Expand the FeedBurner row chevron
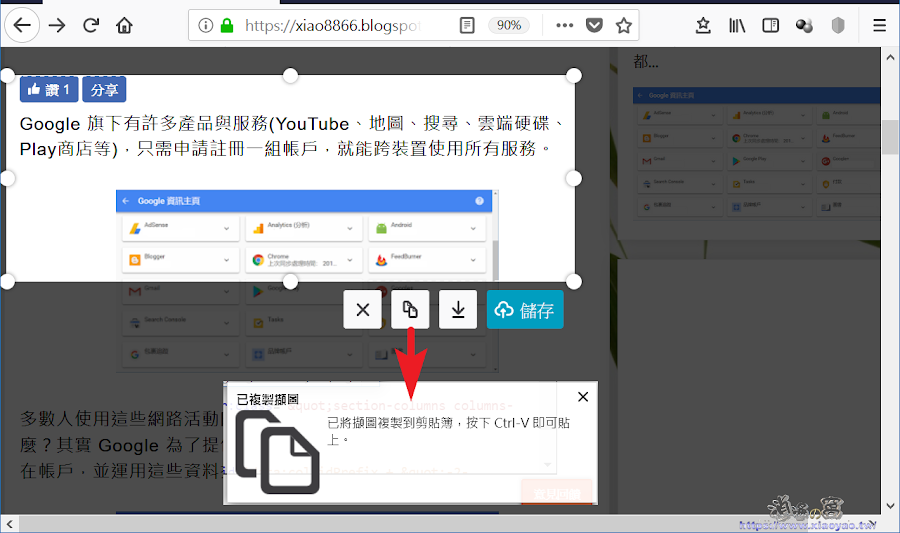The image size is (900, 533). tap(473, 260)
